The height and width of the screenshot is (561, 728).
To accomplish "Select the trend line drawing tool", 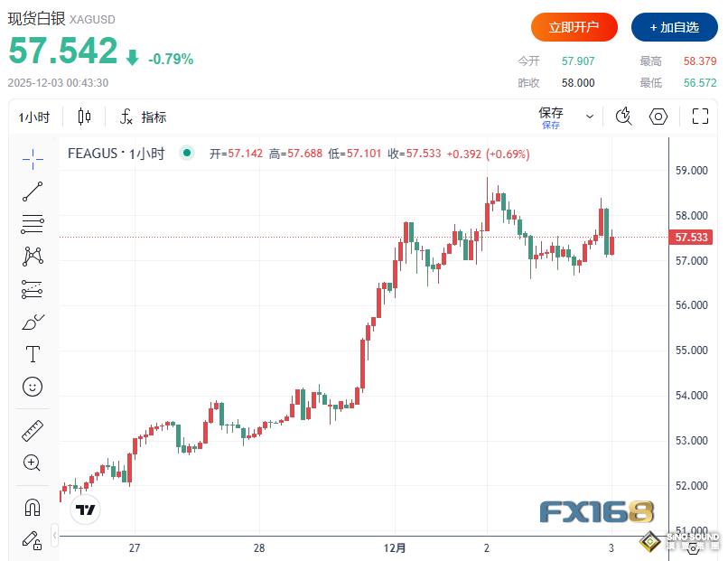I will (x=32, y=191).
